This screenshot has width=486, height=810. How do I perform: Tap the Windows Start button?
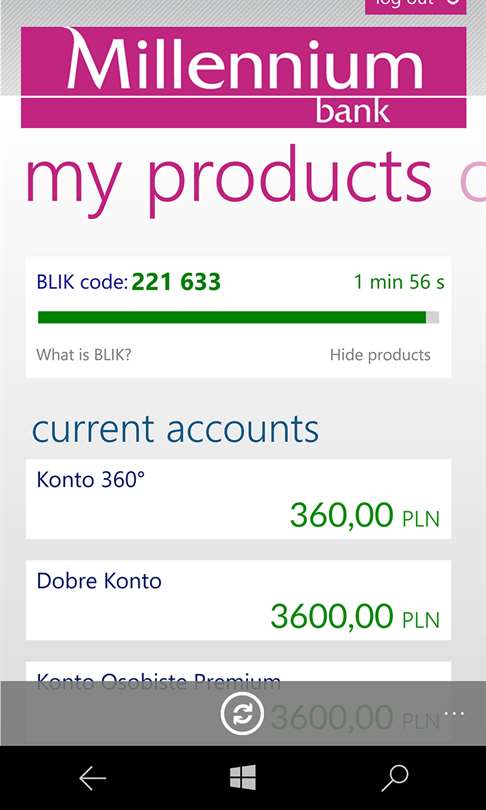point(243,777)
